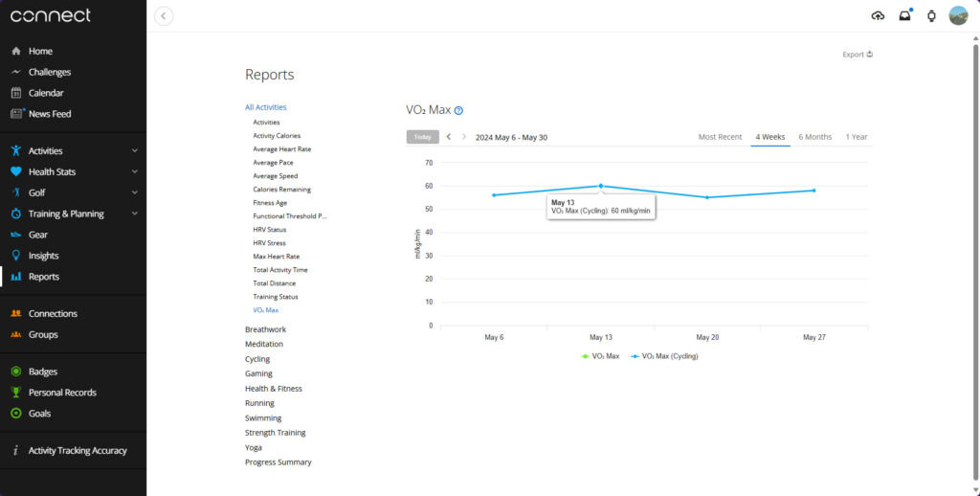Click the Insights lightbulb icon
Screen dimensions: 980x496
point(16,256)
